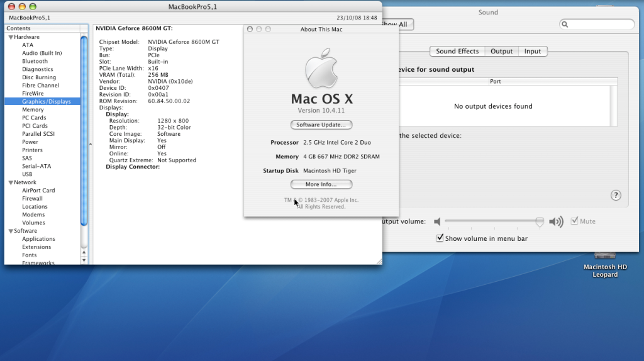644x361 pixels.
Task: Open the Macintosh HD Leopard desktop drive
Action: [604, 257]
